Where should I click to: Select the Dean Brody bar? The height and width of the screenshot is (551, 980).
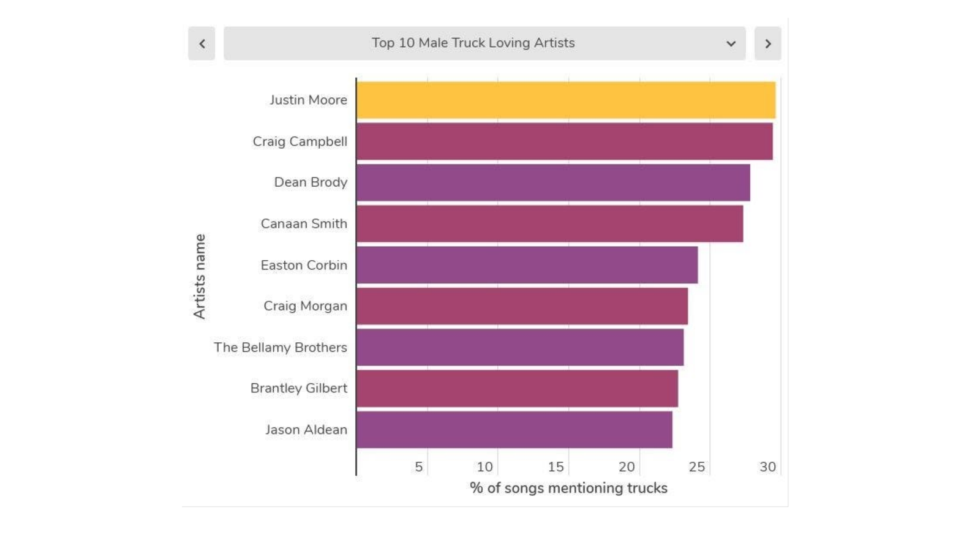pyautogui.click(x=553, y=182)
